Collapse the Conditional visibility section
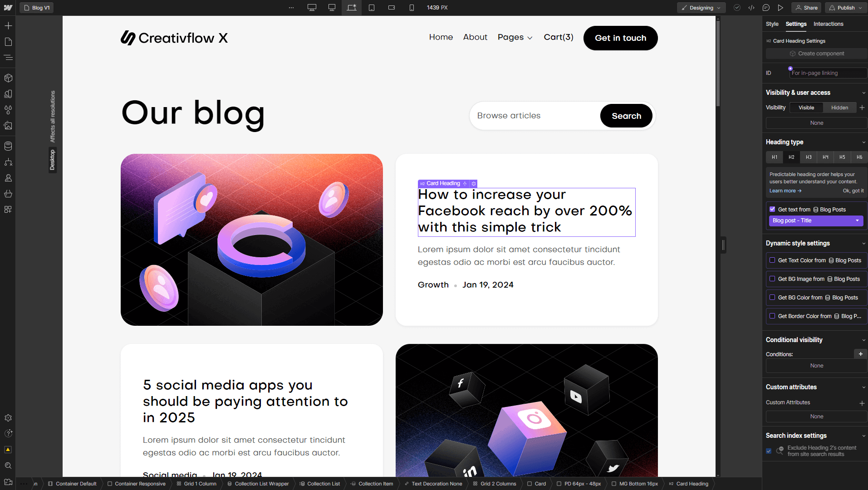Screen dimensions: 868x490 point(863,340)
